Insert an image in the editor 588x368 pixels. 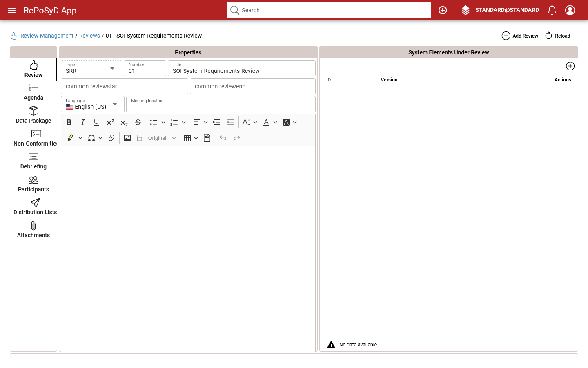point(127,138)
